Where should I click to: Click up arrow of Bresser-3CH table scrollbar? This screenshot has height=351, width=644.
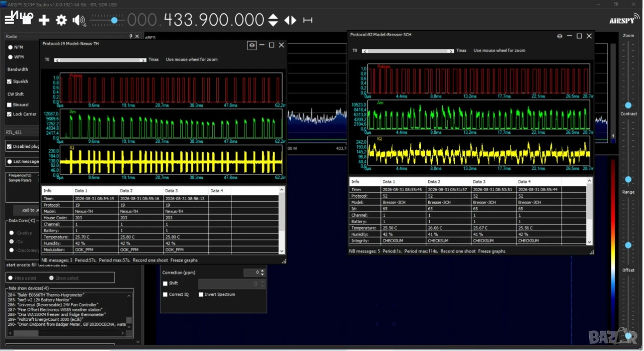pos(590,181)
